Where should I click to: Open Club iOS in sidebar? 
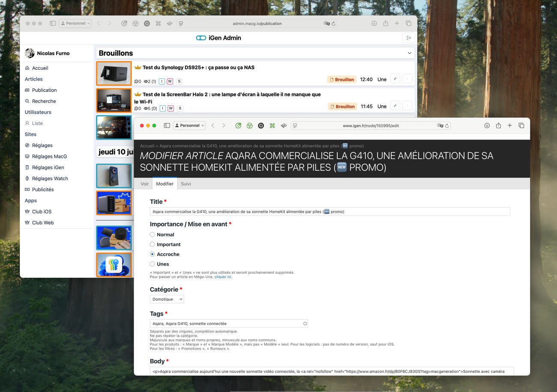(x=42, y=212)
